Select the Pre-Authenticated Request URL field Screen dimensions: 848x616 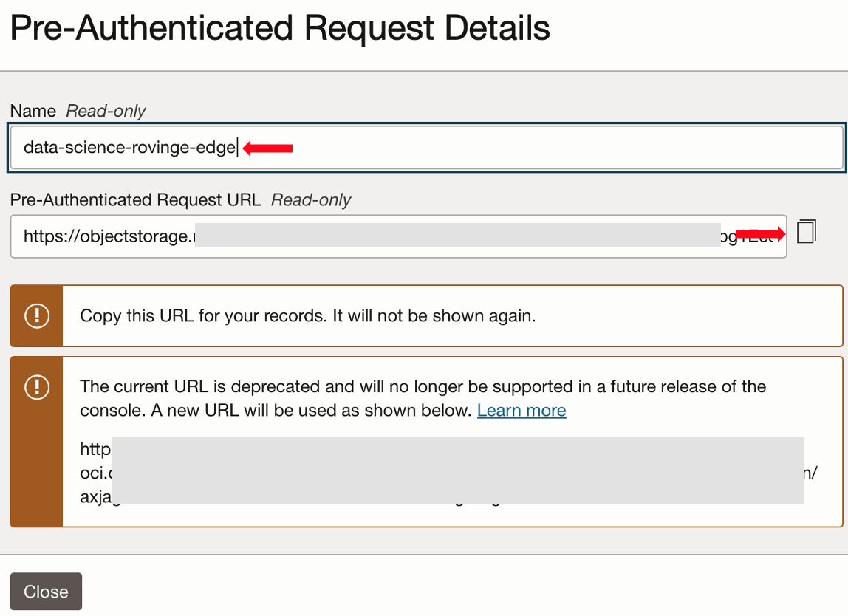point(399,236)
